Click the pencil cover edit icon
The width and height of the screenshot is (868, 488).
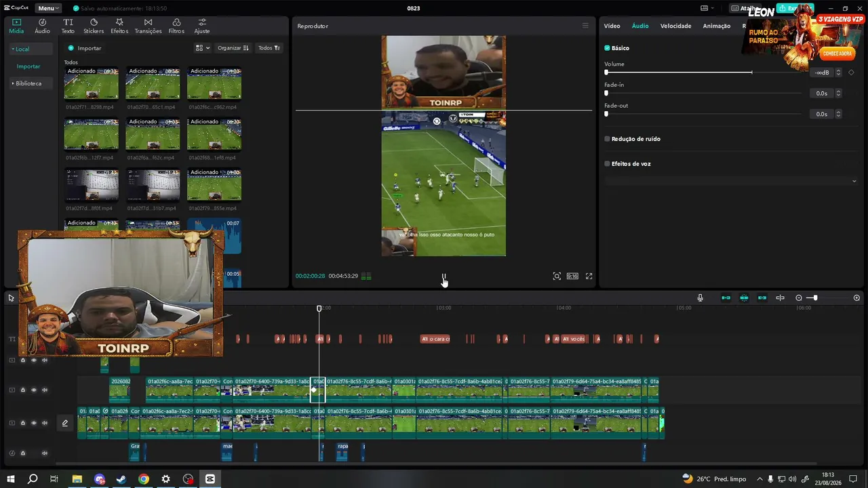(x=65, y=423)
